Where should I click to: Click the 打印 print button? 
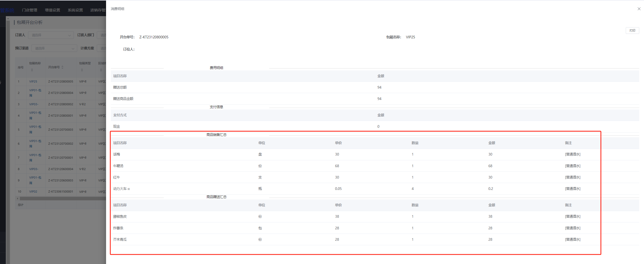[632, 30]
